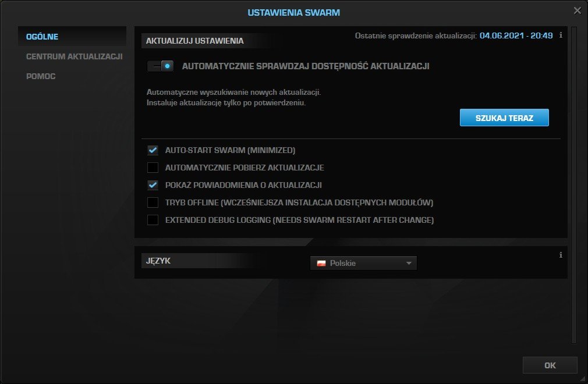The image size is (588, 384).
Task: Uncheck Auto-Start Swarm (Minimized)
Action: [x=153, y=150]
